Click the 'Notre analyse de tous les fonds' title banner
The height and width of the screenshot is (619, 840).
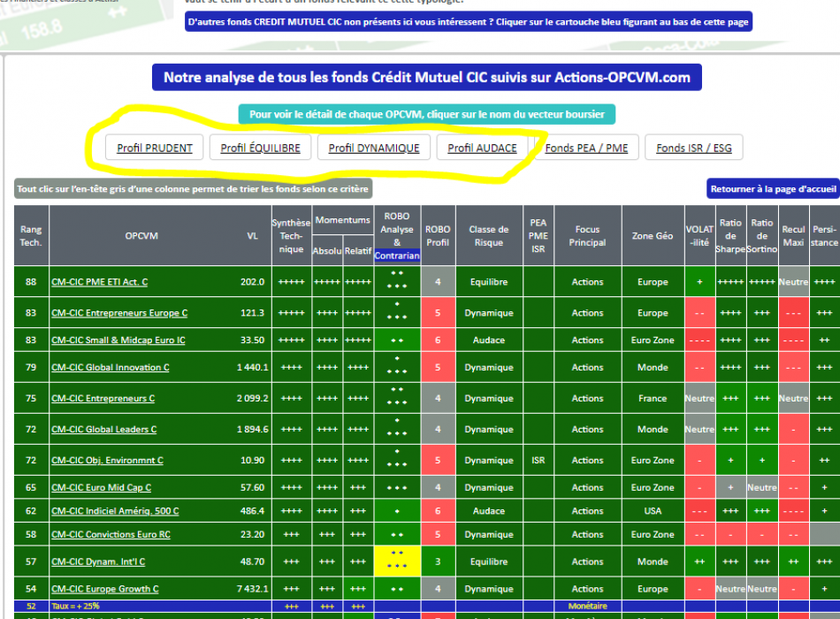(427, 78)
